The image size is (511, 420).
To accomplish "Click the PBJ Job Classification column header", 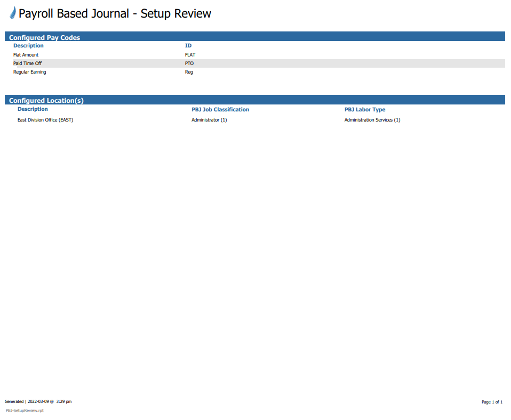I will coord(220,109).
